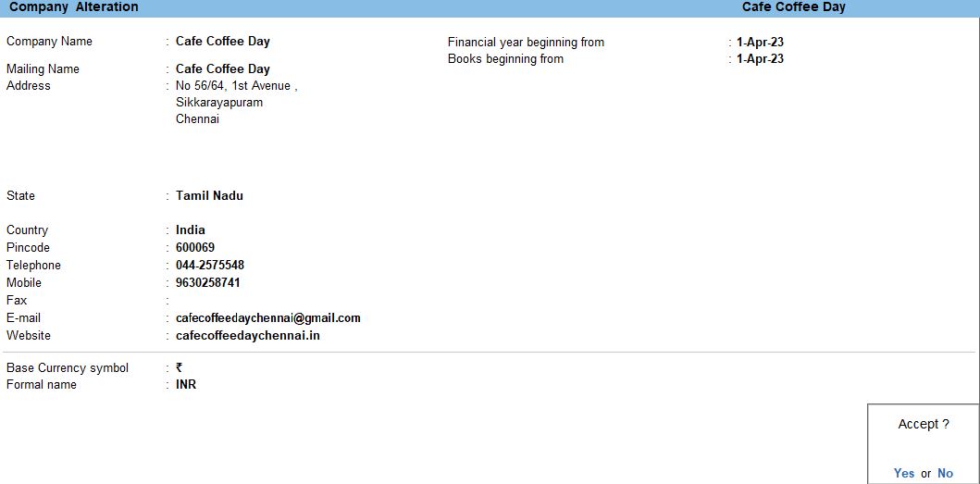Choose No in the Accept prompt

coord(945,474)
